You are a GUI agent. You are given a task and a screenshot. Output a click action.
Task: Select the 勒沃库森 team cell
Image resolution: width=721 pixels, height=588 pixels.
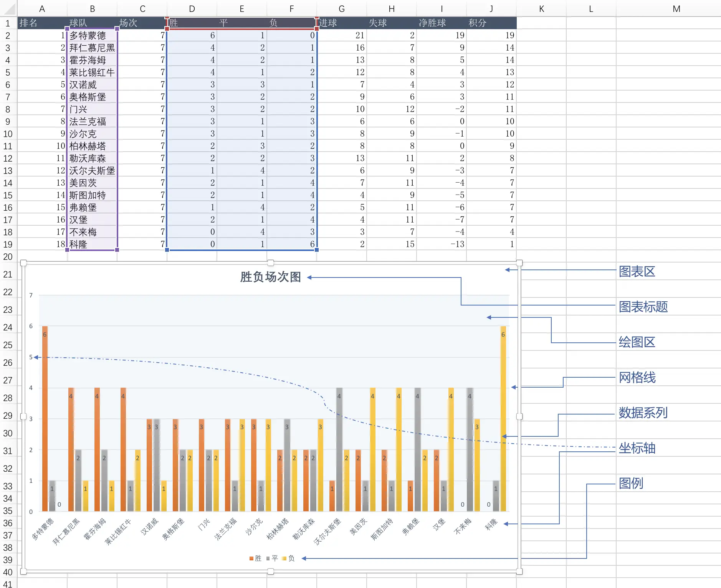92,158
